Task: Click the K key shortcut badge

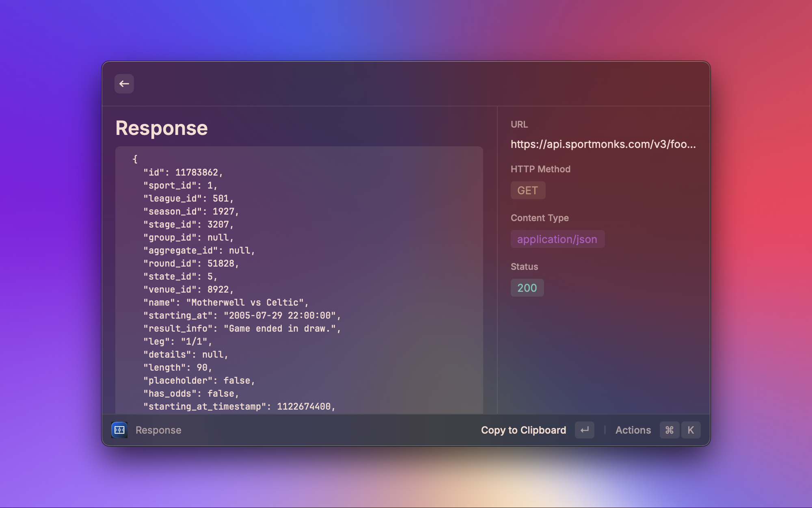Action: click(x=691, y=430)
